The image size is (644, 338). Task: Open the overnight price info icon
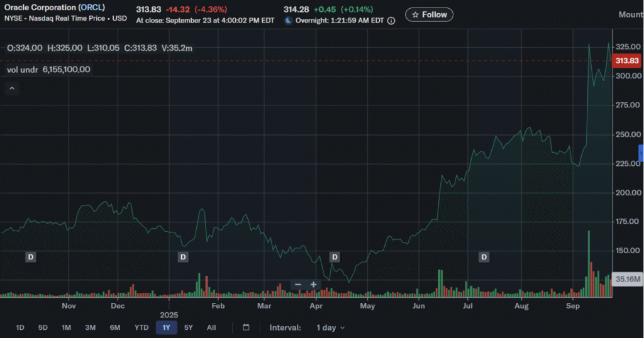pos(391,21)
